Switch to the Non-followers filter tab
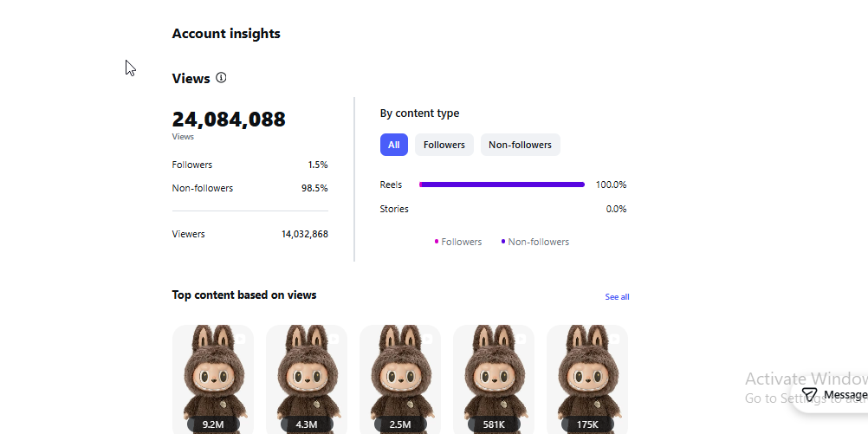Screen dimensions: 868x434 [x=520, y=145]
